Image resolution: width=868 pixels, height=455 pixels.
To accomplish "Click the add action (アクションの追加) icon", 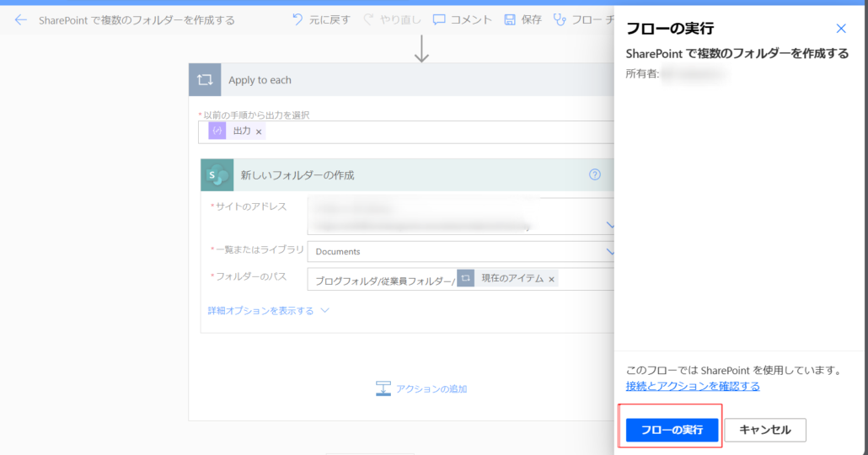I will 383,388.
